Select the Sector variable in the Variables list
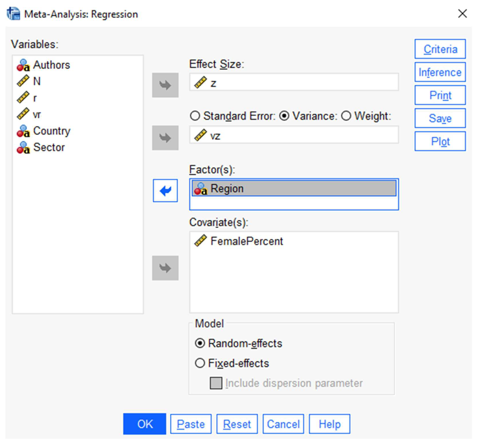The image size is (480, 448). point(49,147)
